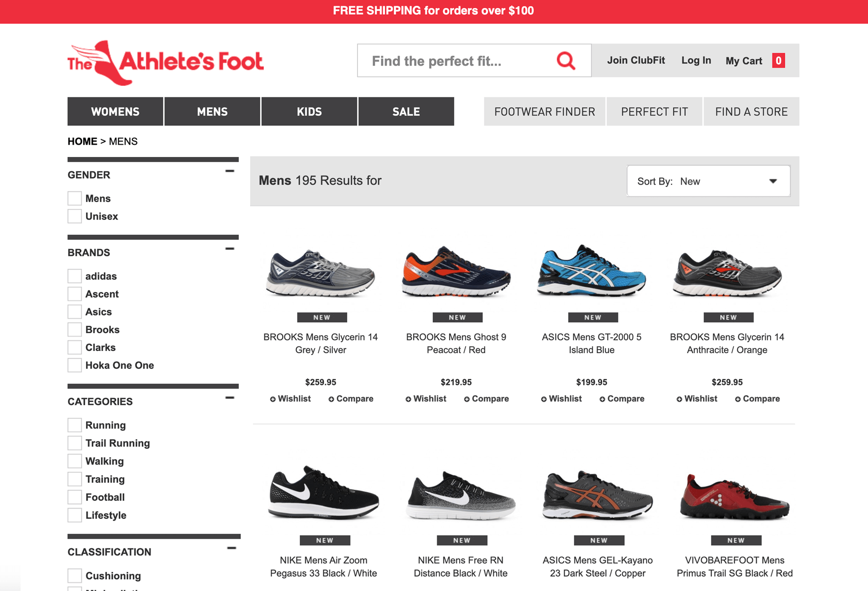Image resolution: width=868 pixels, height=591 pixels.
Task: Filter by Brooks brand
Action: [x=75, y=330]
